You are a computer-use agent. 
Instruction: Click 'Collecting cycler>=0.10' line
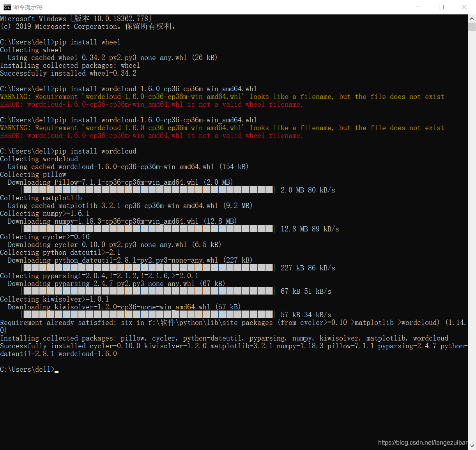pos(45,237)
